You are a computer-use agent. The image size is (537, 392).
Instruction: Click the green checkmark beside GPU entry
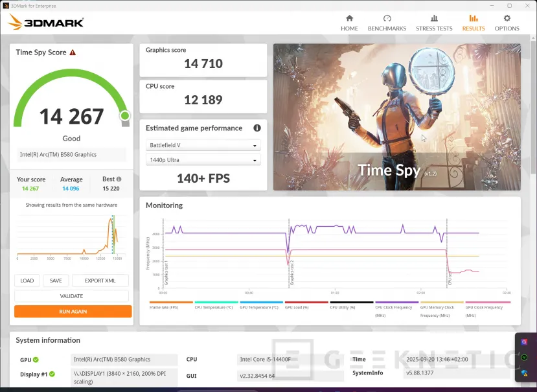36,359
